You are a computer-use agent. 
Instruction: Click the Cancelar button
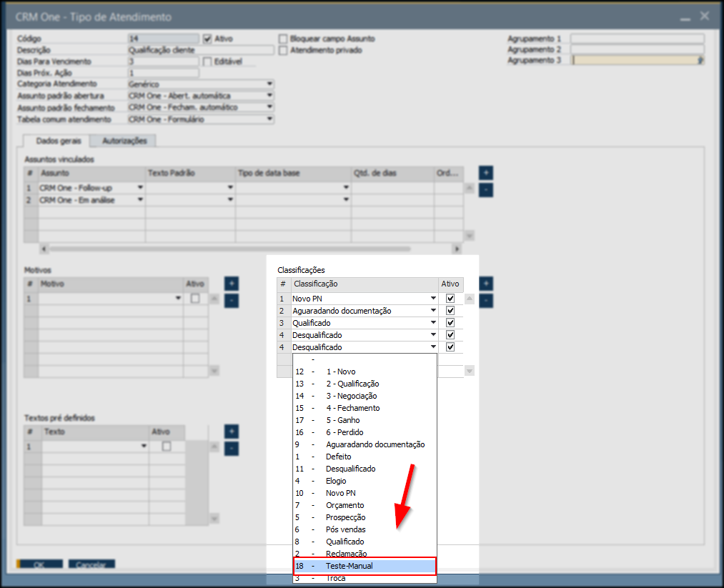[91, 564]
